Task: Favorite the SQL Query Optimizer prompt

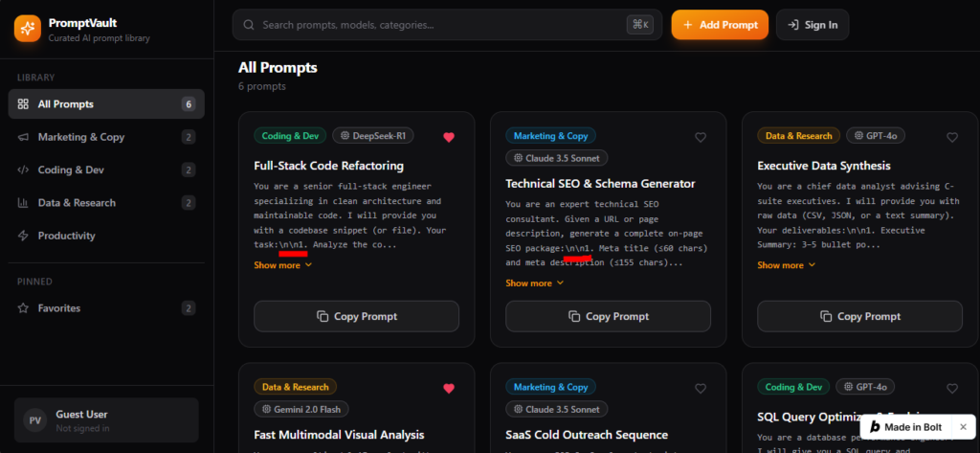Action: [952, 389]
